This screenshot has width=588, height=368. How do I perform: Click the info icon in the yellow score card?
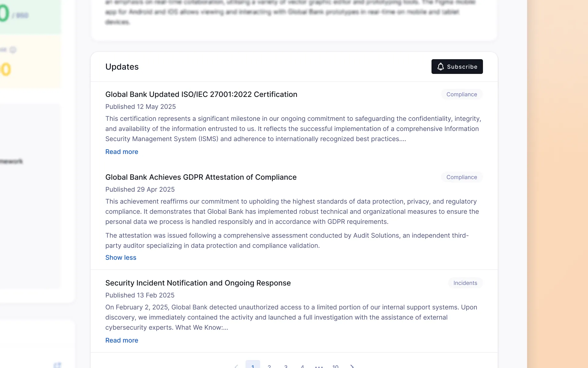(x=13, y=50)
